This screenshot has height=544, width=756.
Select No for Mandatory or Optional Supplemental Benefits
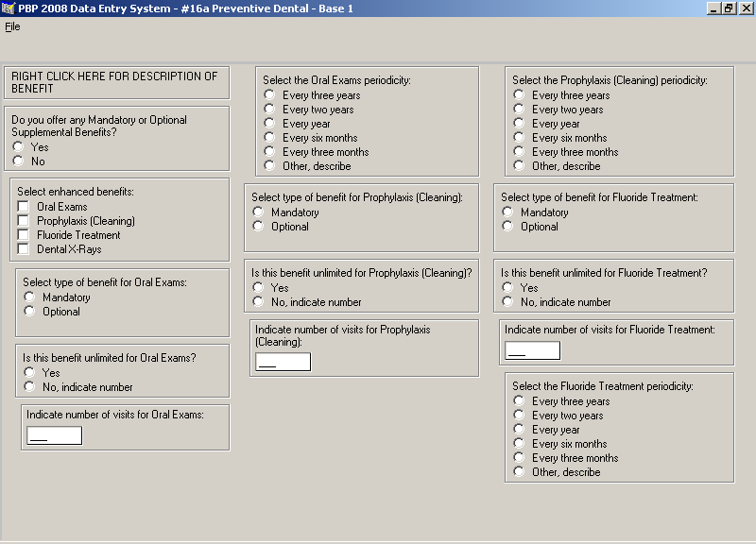click(x=18, y=161)
